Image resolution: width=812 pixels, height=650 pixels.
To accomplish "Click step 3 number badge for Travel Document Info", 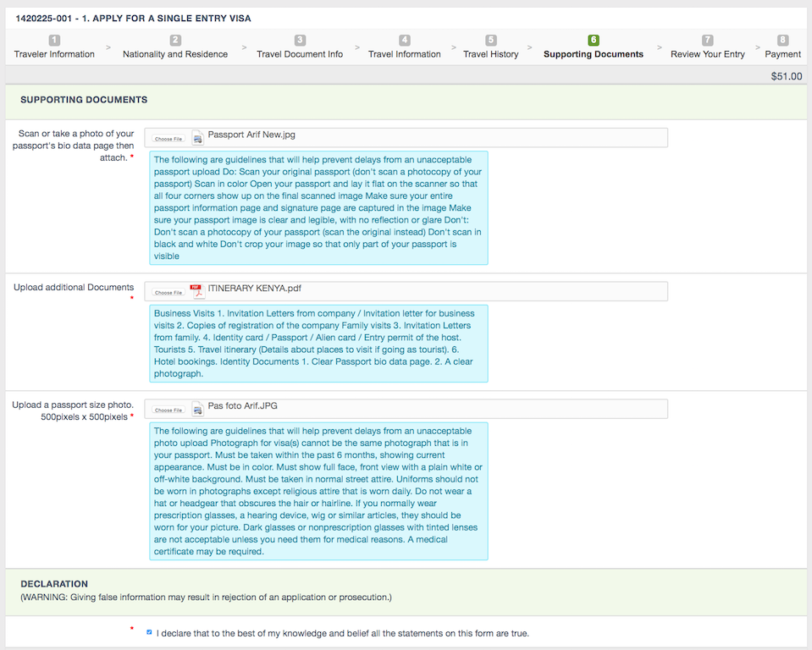I will coord(300,40).
